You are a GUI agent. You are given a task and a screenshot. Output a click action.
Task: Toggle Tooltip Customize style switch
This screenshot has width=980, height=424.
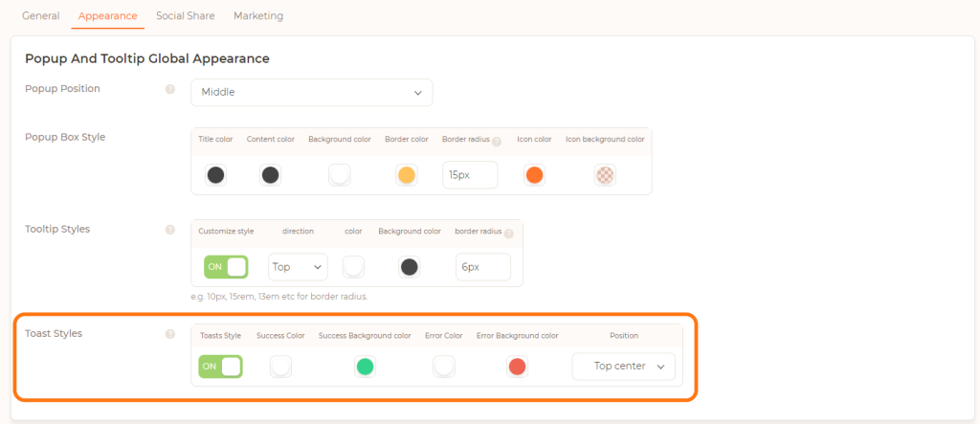click(x=226, y=267)
